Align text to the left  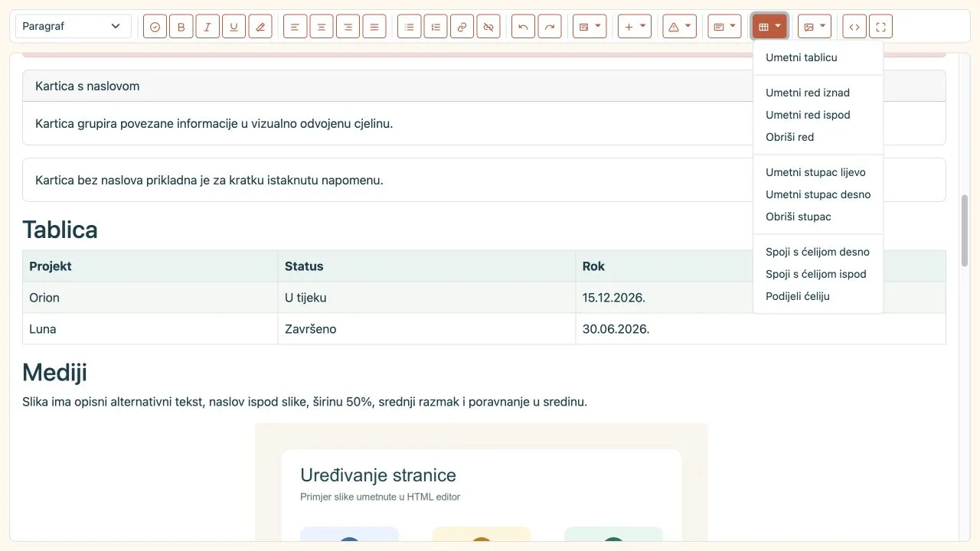[296, 27]
